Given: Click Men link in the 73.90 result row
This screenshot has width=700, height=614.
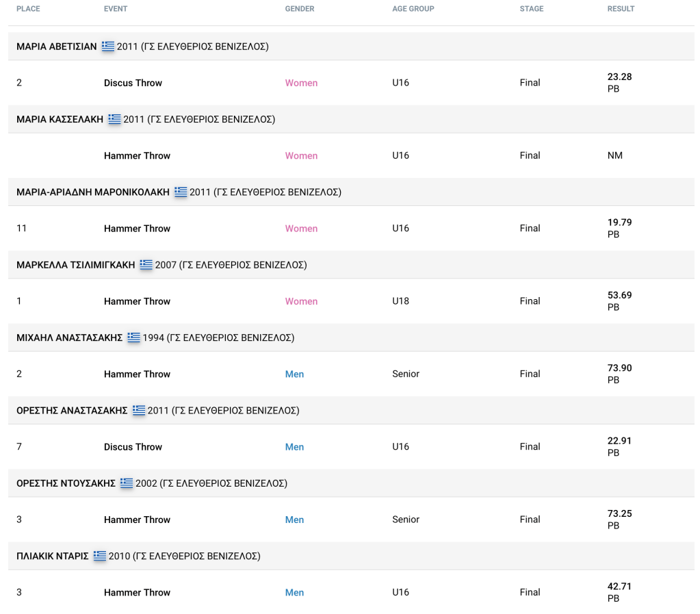Looking at the screenshot, I should pyautogui.click(x=294, y=374).
